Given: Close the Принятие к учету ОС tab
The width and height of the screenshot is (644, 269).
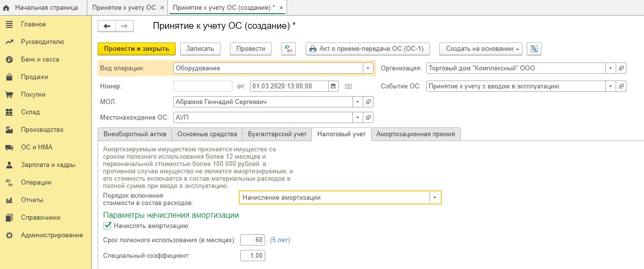Looking at the screenshot, I should pyautogui.click(x=162, y=8).
